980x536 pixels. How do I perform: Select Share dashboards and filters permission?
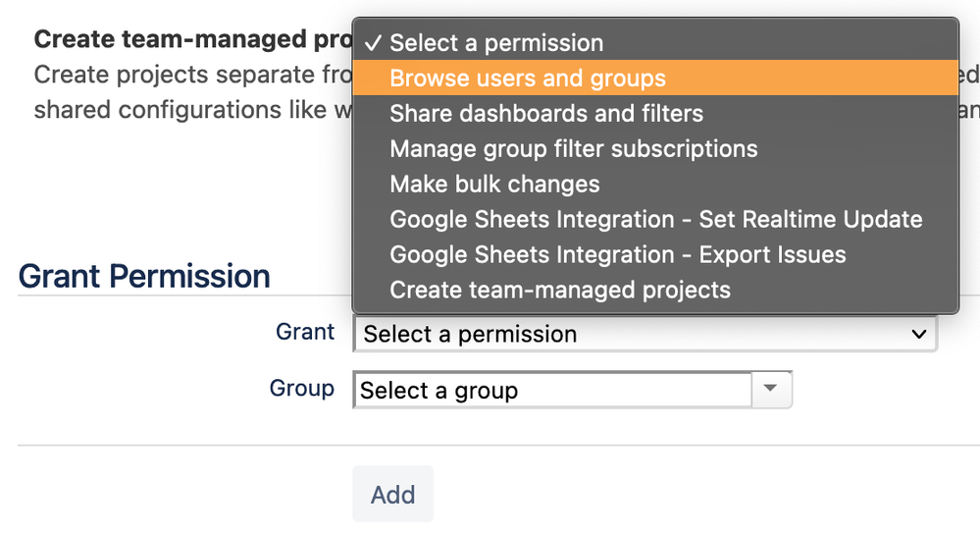tap(546, 114)
